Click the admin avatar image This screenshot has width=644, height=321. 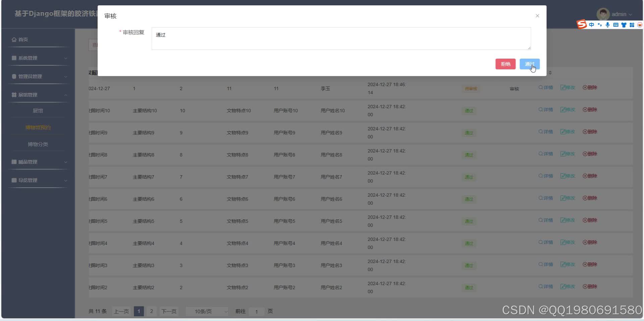pos(603,14)
